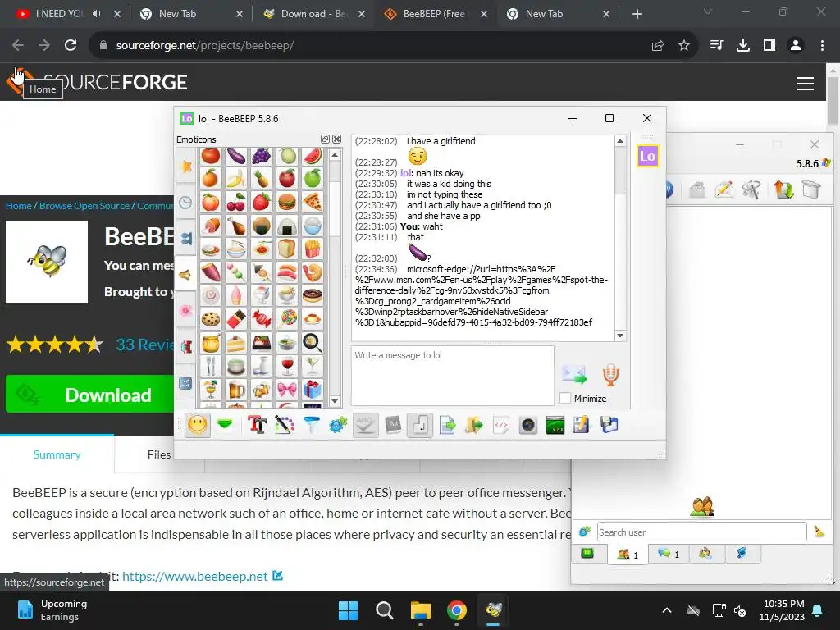Open the green first tab in main window
The width and height of the screenshot is (840, 630).
pos(587,554)
